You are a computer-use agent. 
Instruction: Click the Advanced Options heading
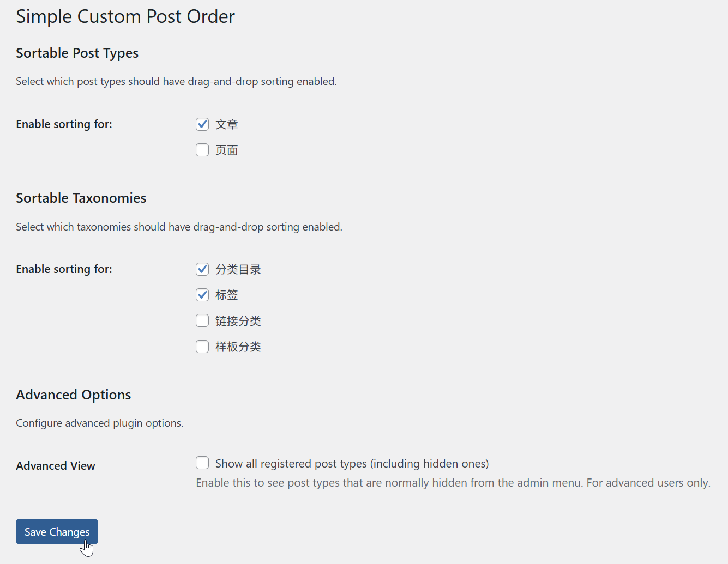click(73, 395)
